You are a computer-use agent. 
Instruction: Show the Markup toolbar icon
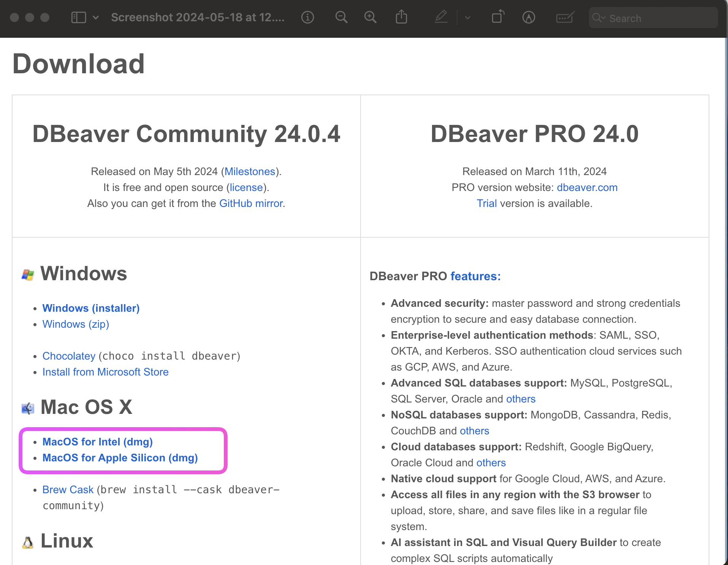coord(529,17)
